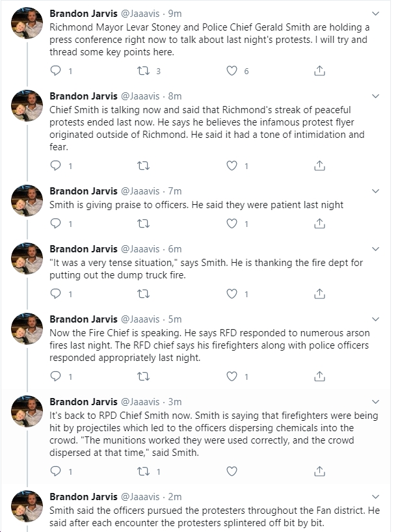Like the 8m Chief Smith tweet

tap(232, 166)
